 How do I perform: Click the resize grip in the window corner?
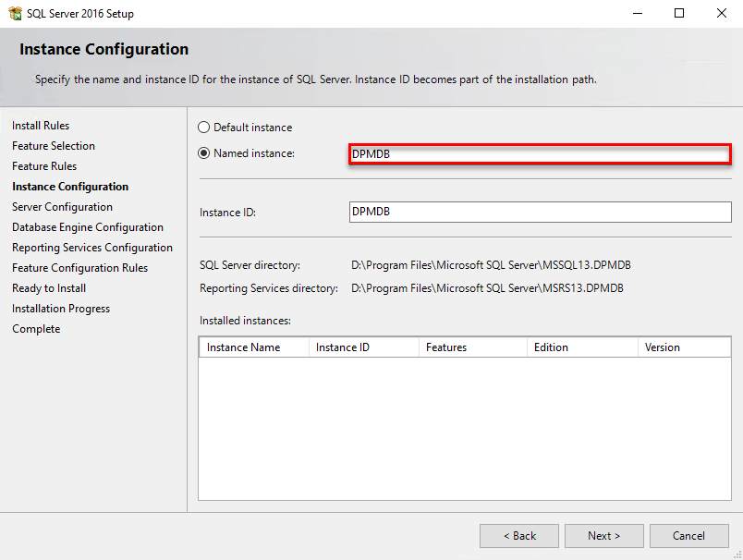point(737,554)
